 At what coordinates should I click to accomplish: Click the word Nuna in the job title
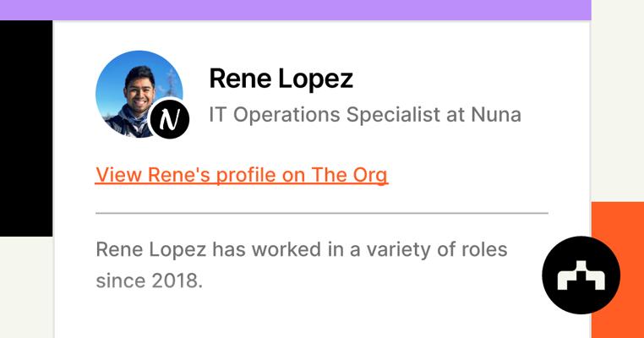pyautogui.click(x=495, y=114)
